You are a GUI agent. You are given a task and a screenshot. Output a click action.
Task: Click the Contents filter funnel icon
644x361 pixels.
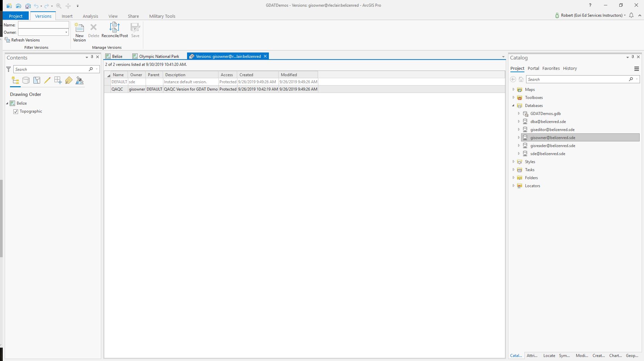(x=9, y=69)
